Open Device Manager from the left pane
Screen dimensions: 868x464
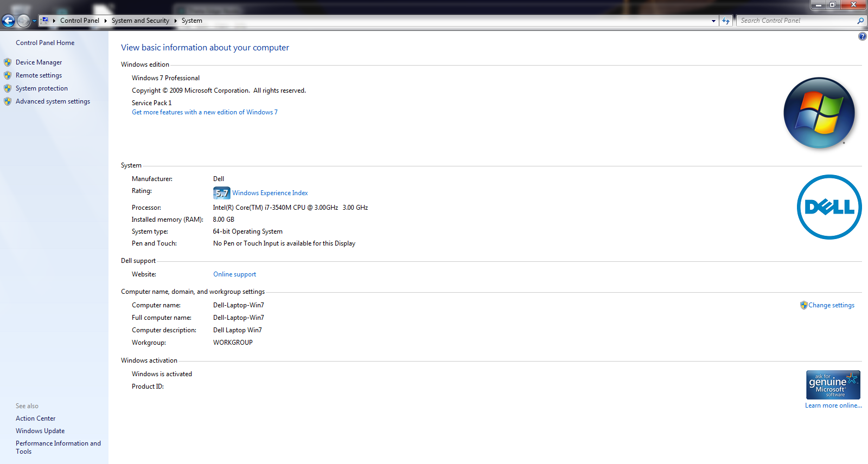(x=39, y=62)
